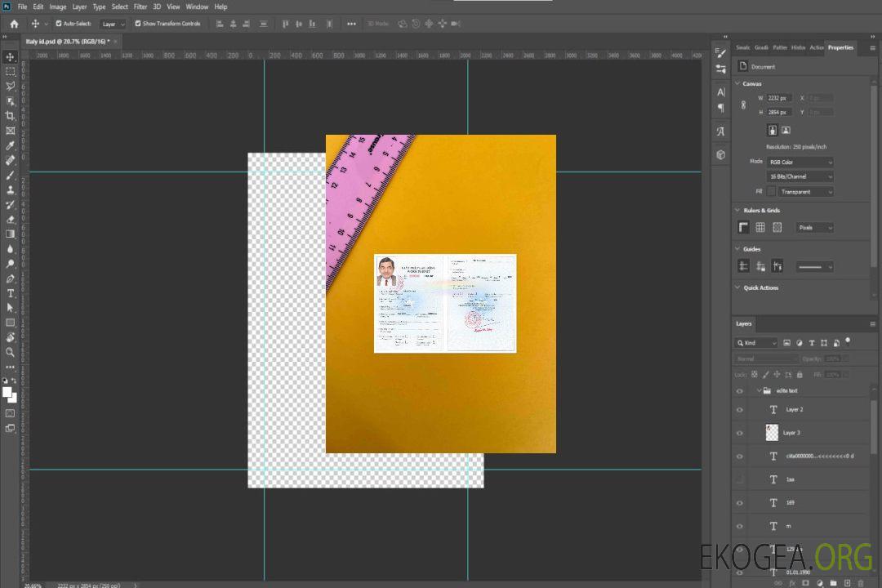The width and height of the screenshot is (882, 588).
Task: Set canvas to landscape orientation
Action: (x=786, y=131)
